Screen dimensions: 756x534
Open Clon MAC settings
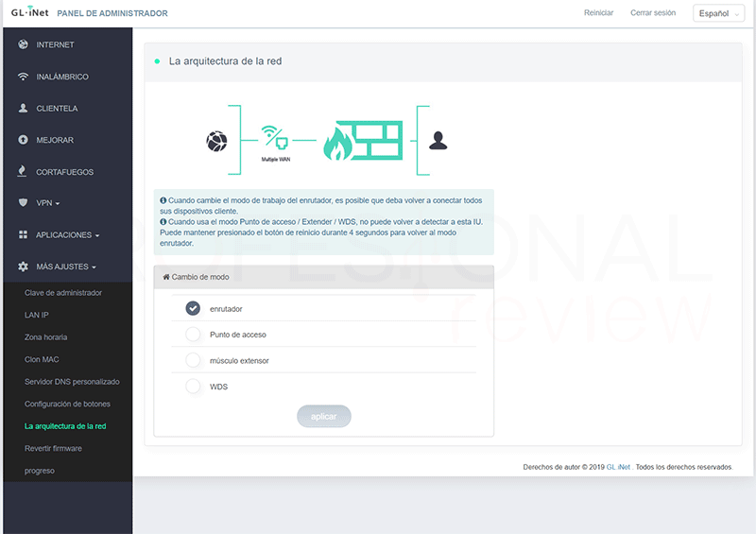(42, 359)
